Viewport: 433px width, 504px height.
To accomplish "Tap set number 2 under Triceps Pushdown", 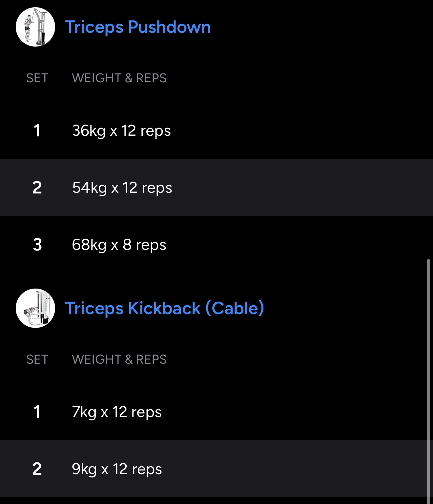I will [37, 188].
